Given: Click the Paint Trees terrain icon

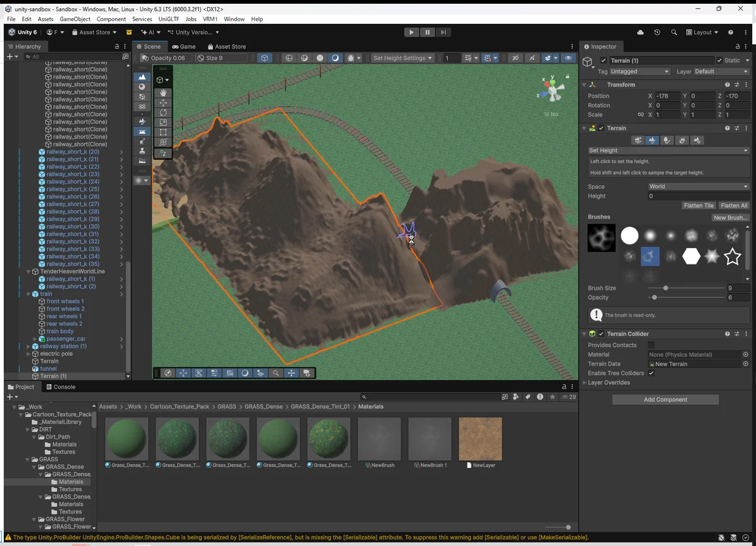Looking at the screenshot, I should 667,140.
